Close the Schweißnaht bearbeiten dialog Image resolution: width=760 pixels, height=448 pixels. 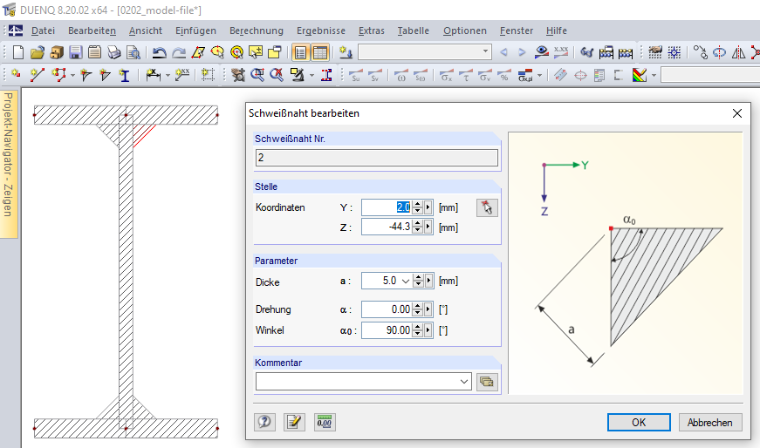click(737, 113)
